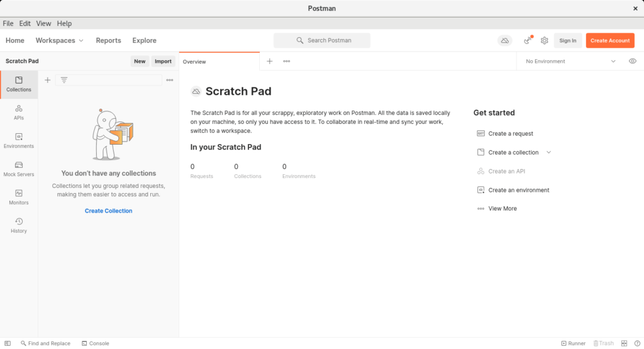644x349 pixels.
Task: Open the settings gear icon
Action: pos(544,41)
